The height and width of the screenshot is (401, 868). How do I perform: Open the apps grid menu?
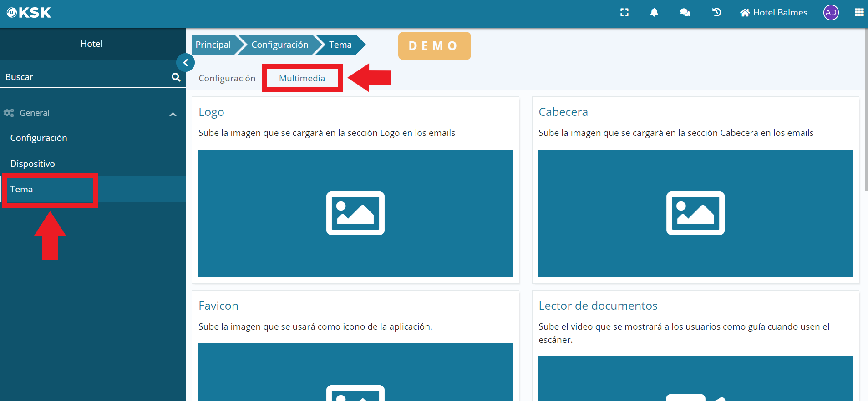pyautogui.click(x=859, y=13)
